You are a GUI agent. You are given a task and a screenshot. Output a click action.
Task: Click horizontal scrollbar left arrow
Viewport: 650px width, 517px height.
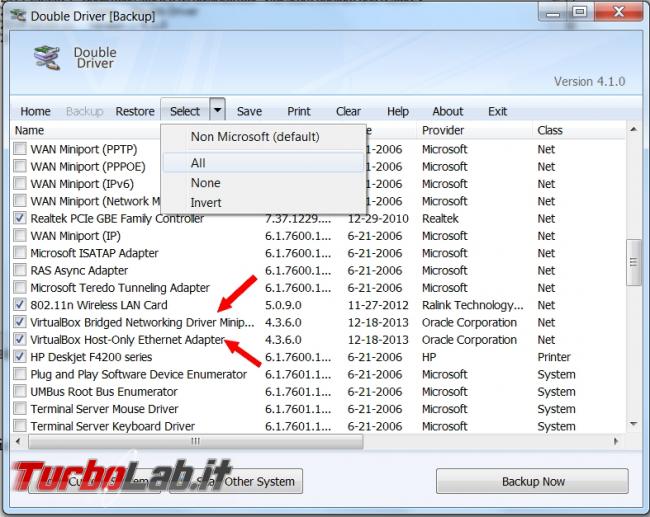point(18,441)
